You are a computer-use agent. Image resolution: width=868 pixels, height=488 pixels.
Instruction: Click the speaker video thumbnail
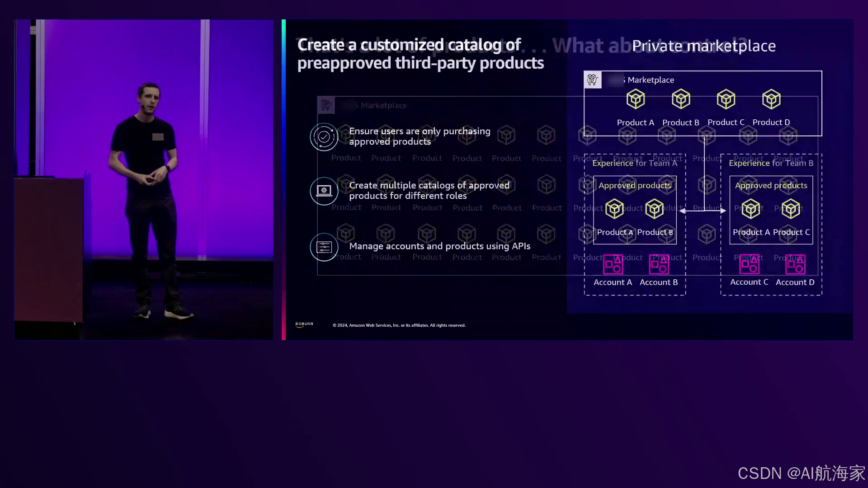pyautogui.click(x=143, y=179)
